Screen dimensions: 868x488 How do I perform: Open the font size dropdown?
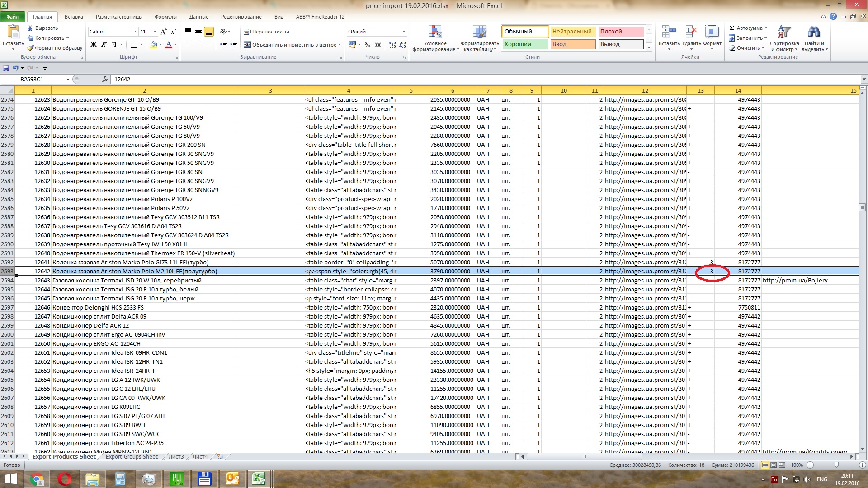coord(155,32)
